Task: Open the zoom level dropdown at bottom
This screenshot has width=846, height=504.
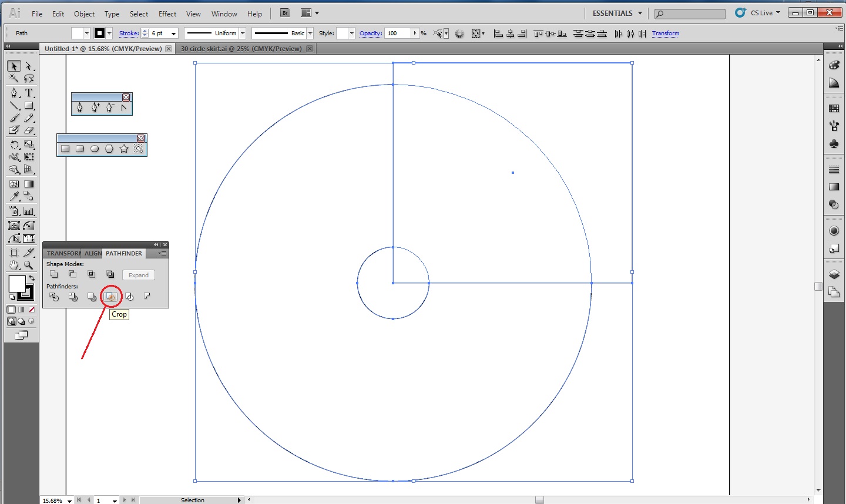Action: pos(69,500)
